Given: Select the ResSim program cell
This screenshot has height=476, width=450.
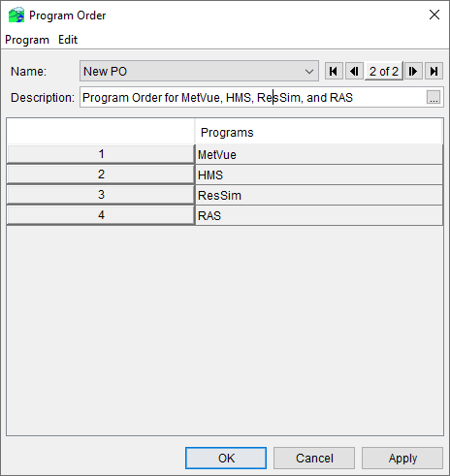Looking at the screenshot, I should [x=319, y=195].
